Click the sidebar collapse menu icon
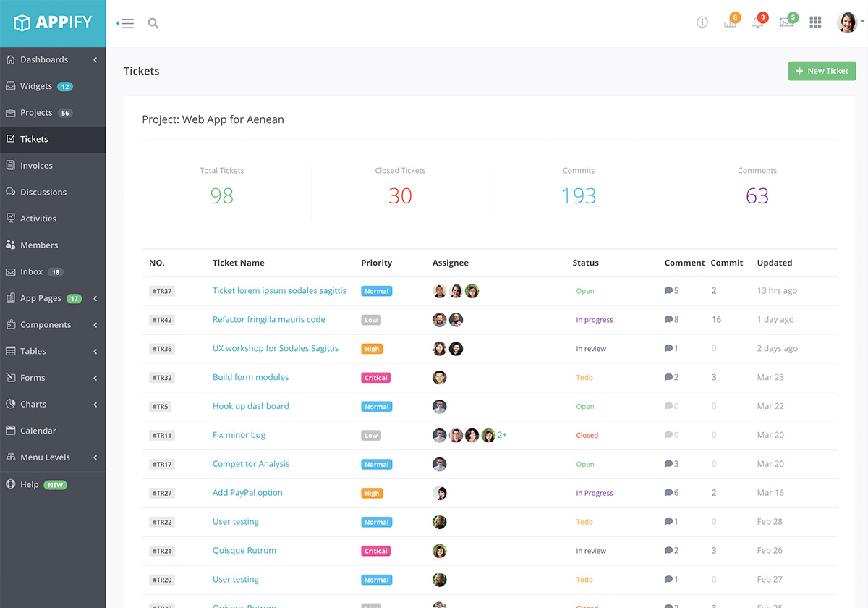Screen dimensions: 868x608 click(127, 23)
